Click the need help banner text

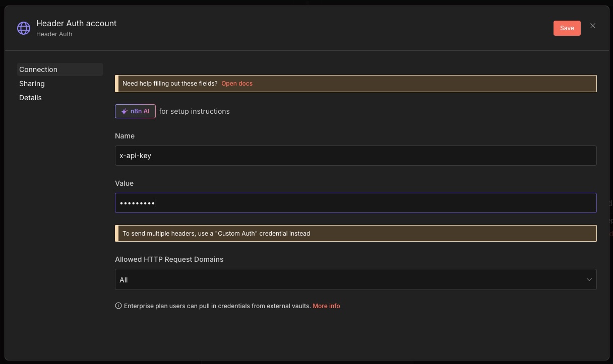[x=170, y=84]
